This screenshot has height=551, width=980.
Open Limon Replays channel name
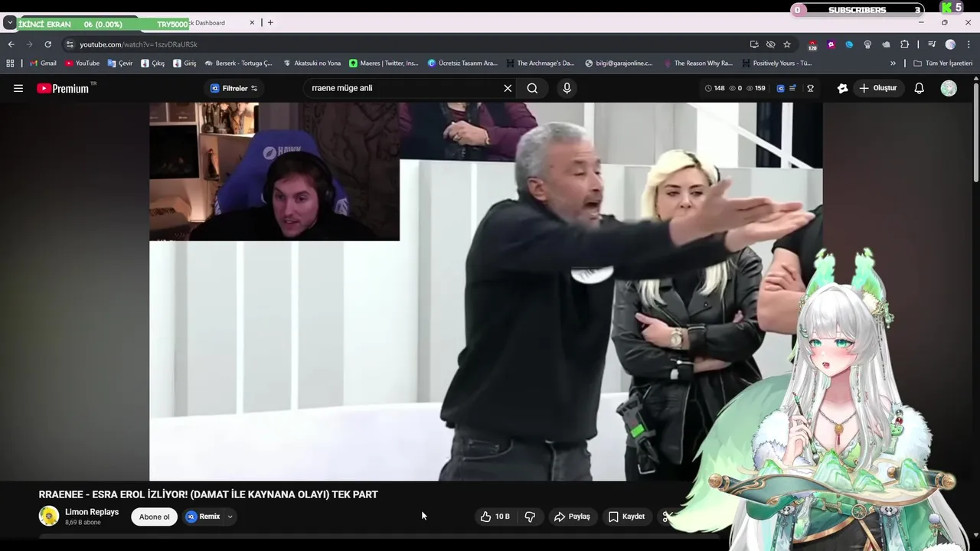pyautogui.click(x=92, y=512)
